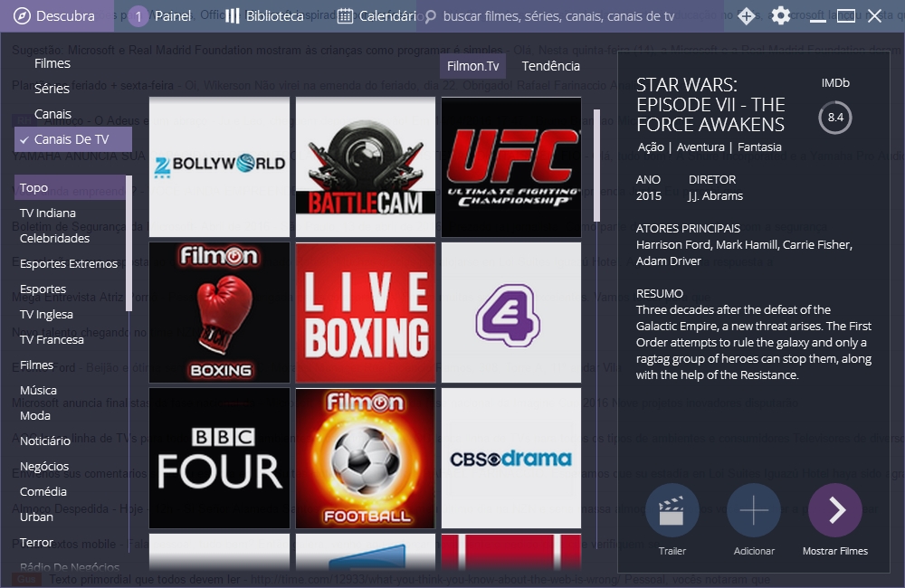Screen dimensions: 905x588
Task: Choose the Noticiário genre
Action: click(45, 441)
